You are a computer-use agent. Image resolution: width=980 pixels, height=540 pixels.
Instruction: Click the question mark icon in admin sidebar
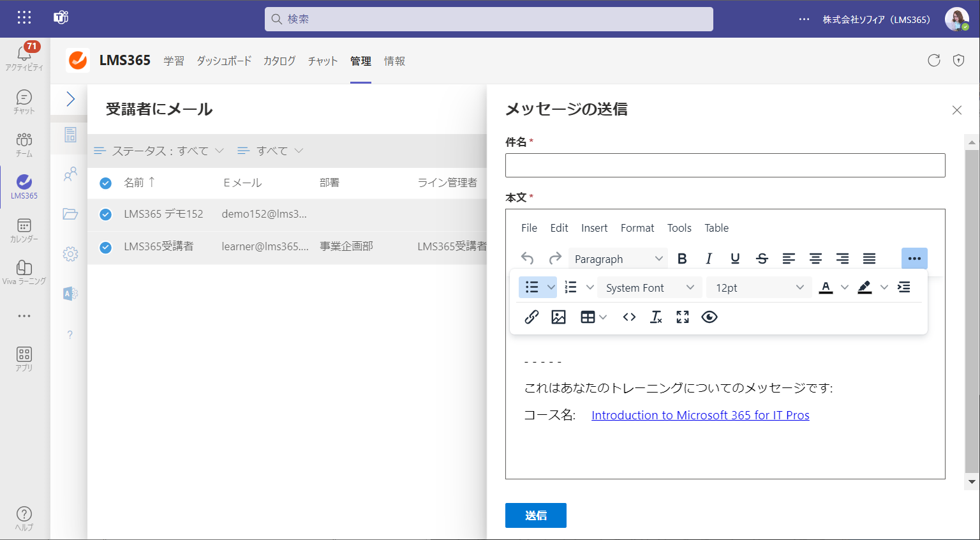pyautogui.click(x=70, y=334)
